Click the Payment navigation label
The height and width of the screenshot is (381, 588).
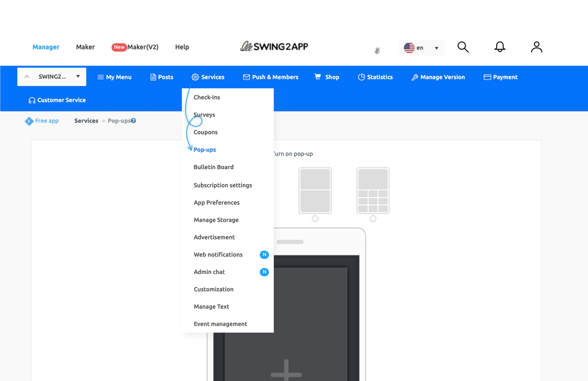pos(505,77)
